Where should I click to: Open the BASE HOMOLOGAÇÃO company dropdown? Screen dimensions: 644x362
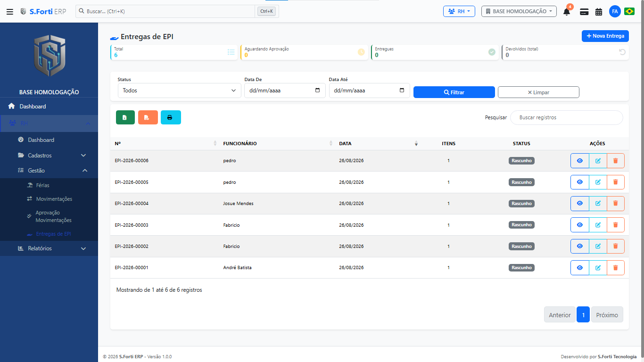(519, 11)
